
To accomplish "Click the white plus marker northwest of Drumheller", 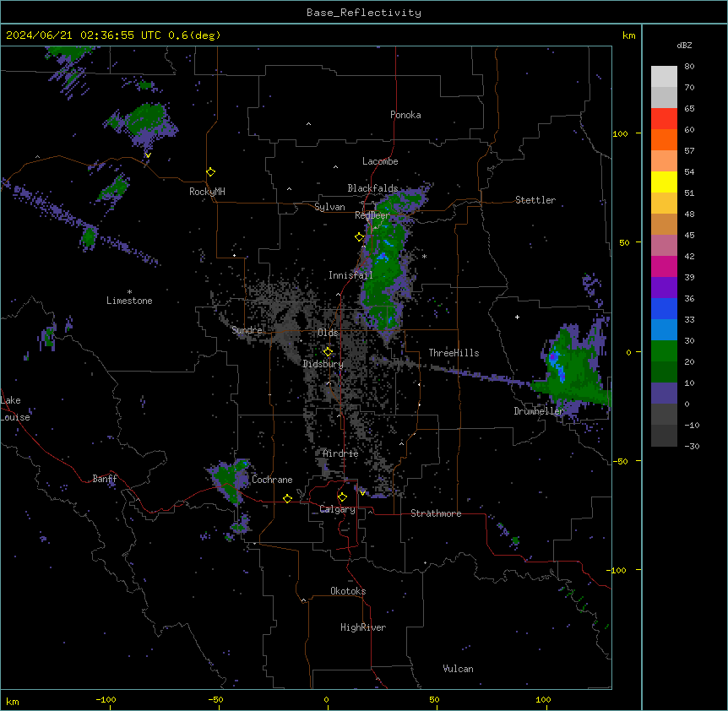I will pos(517,317).
